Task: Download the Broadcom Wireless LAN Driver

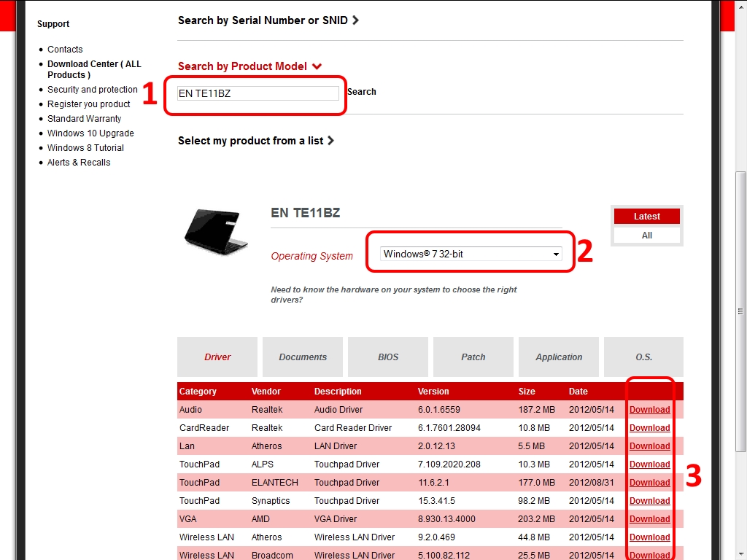Action: (649, 555)
